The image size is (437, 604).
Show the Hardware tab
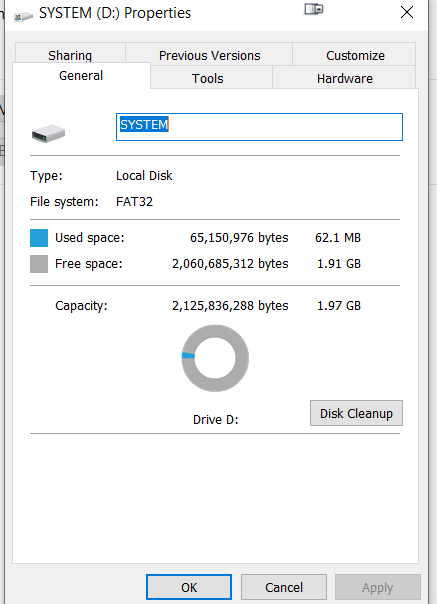coord(345,78)
